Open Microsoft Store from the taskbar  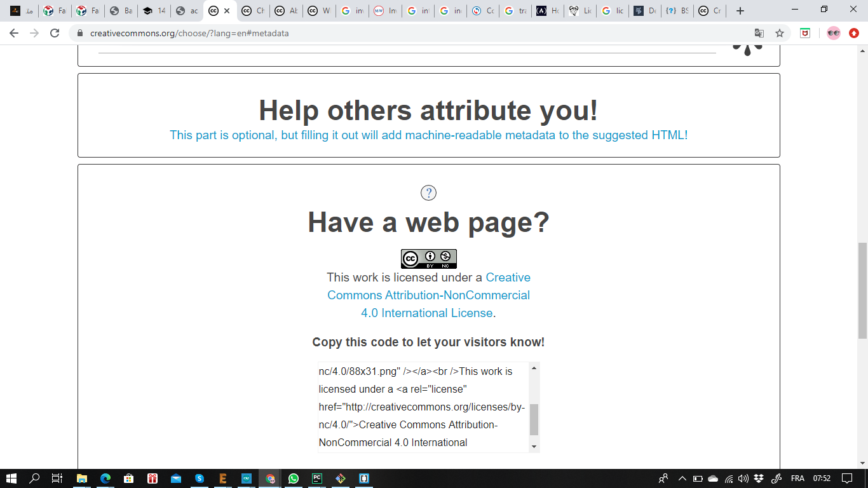coord(128,478)
